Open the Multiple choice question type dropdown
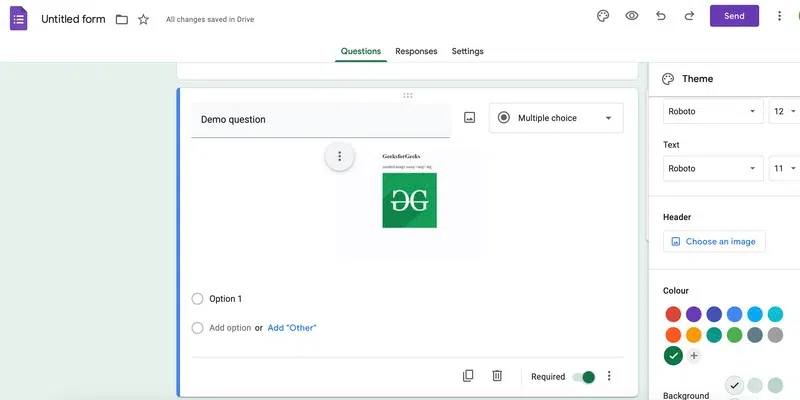 coord(556,118)
